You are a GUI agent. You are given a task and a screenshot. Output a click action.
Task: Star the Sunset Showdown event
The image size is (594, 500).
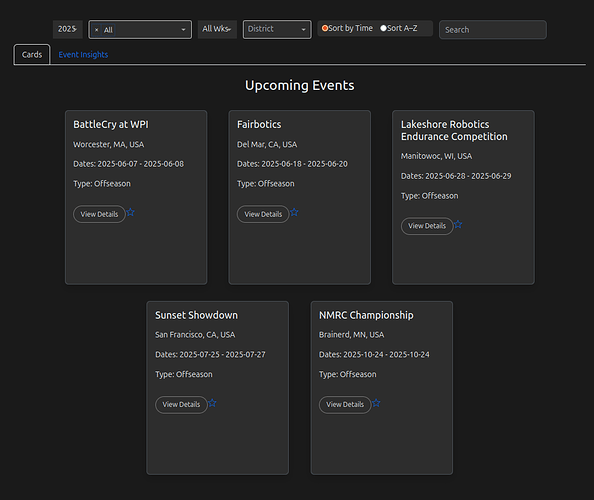(213, 403)
